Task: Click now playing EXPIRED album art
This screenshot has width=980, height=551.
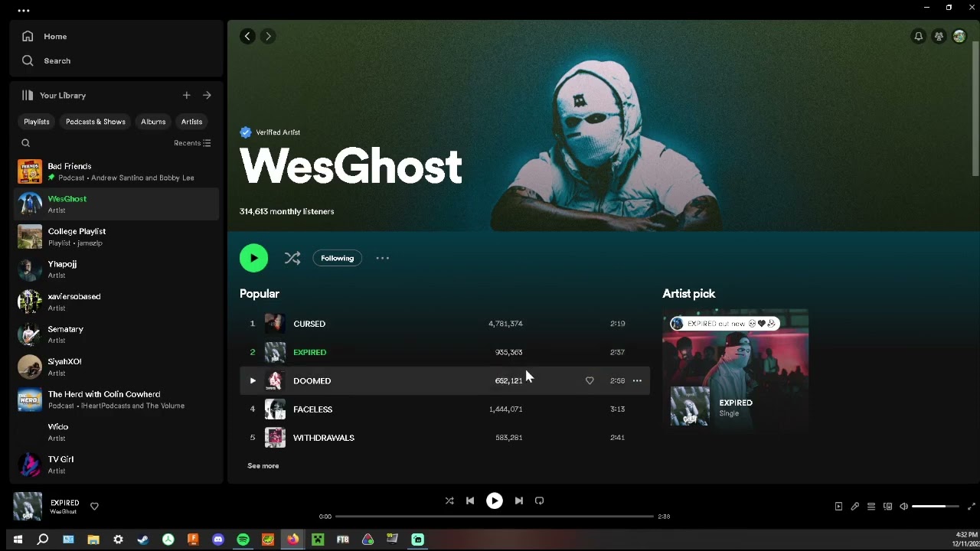Action: point(28,506)
